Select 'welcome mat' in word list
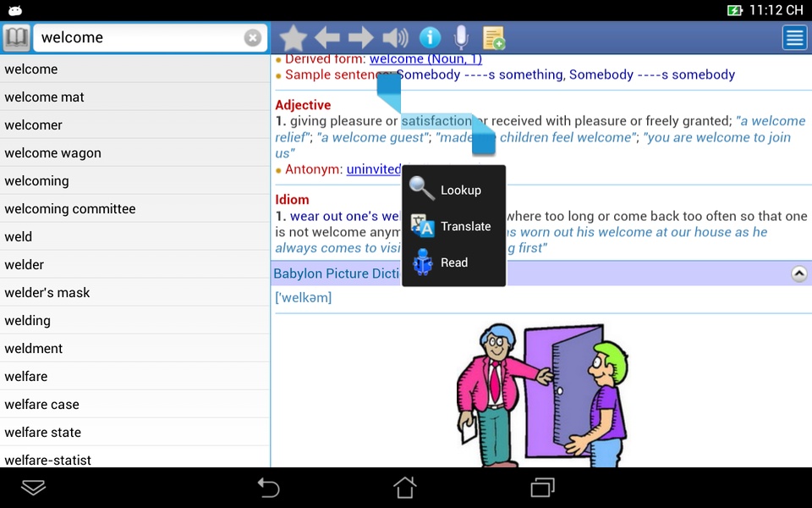This screenshot has height=508, width=812. [134, 97]
